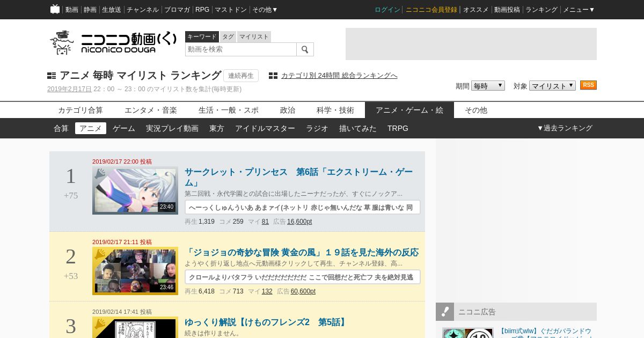This screenshot has height=338, width=644.
Task: Click the Niconico Douga logo
Action: pyautogui.click(x=113, y=42)
